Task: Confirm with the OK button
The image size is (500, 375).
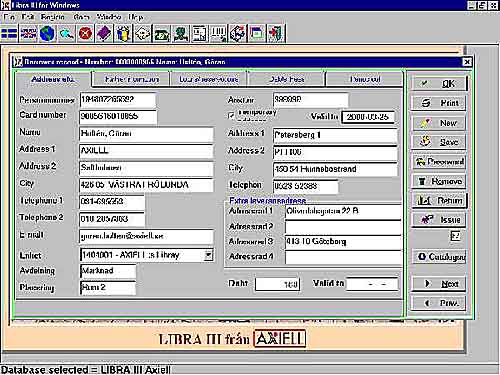Action: [x=439, y=84]
